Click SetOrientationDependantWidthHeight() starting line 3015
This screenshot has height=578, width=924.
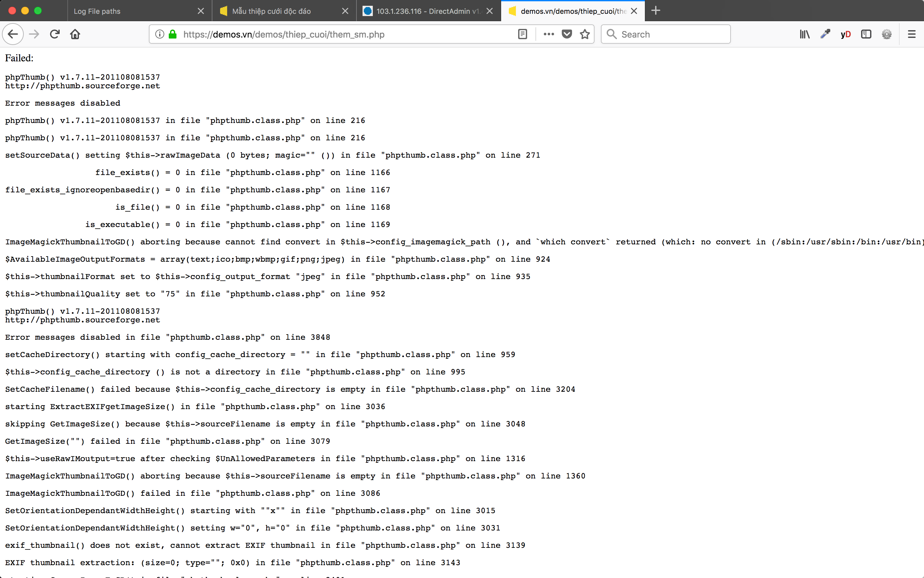coord(250,511)
